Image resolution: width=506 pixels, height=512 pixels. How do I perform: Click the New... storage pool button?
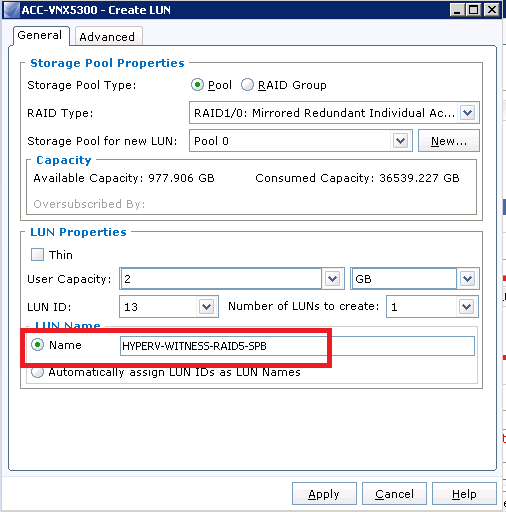click(x=449, y=141)
